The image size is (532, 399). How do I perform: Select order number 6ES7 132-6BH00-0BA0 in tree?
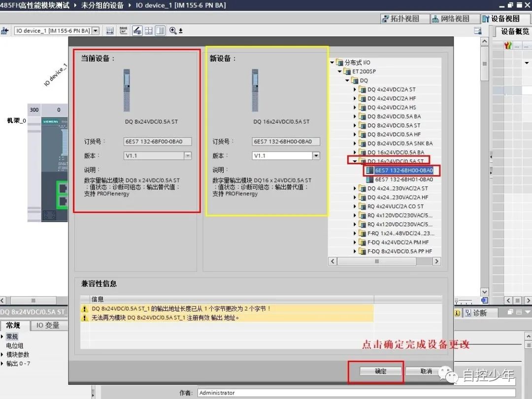tap(404, 171)
